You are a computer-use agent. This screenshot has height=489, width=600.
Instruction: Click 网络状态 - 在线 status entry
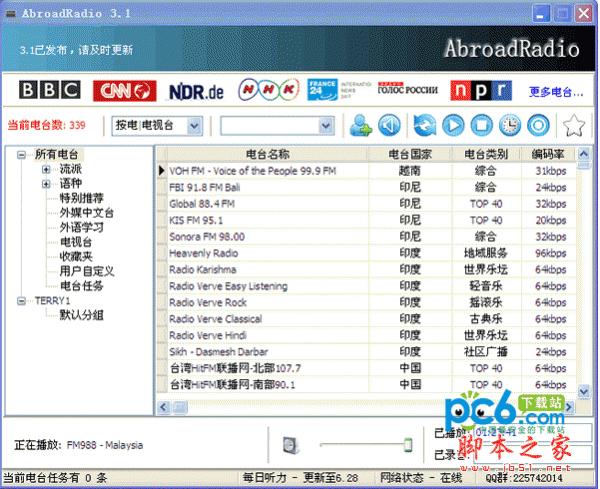(x=421, y=478)
